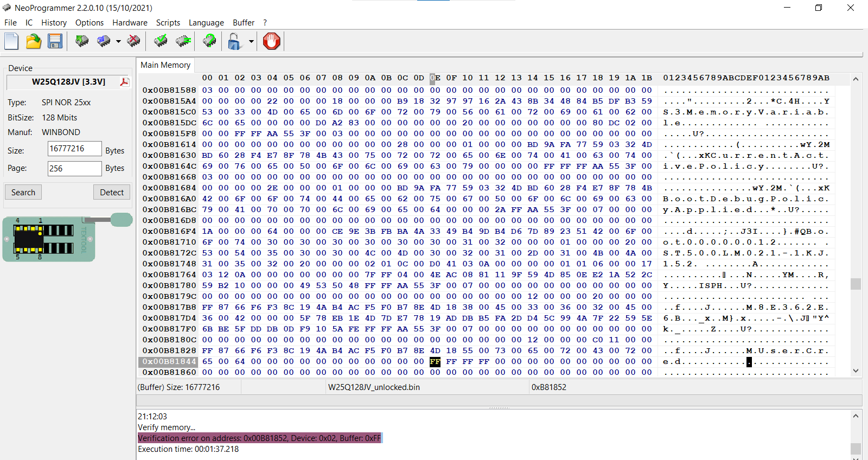
Task: Open the Language menu
Action: click(206, 23)
